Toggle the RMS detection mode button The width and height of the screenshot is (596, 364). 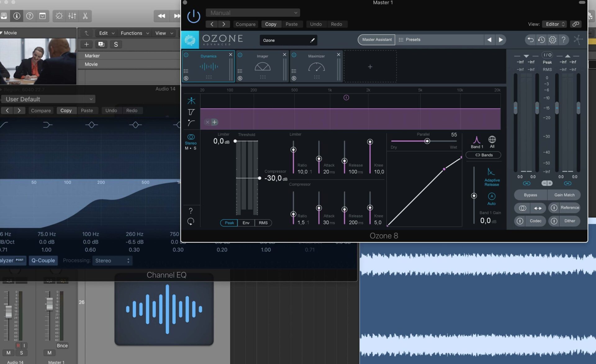click(263, 223)
